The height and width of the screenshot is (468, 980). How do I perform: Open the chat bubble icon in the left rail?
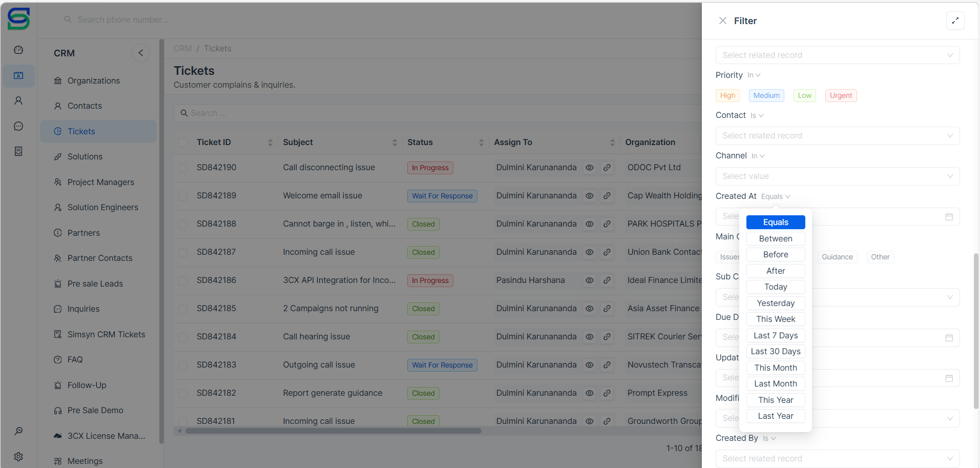[x=18, y=126]
